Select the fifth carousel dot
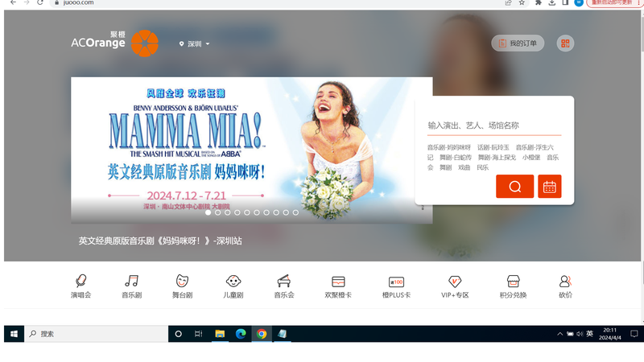 click(x=247, y=212)
